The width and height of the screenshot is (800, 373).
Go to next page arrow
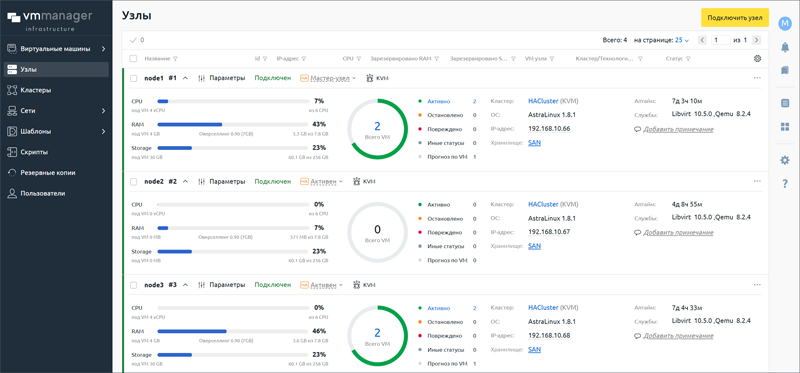point(757,40)
